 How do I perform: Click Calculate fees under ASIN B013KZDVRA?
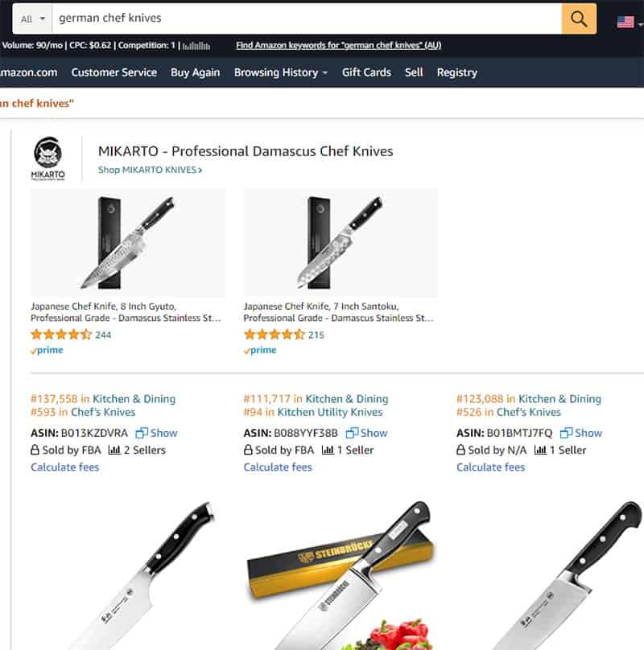click(x=65, y=467)
